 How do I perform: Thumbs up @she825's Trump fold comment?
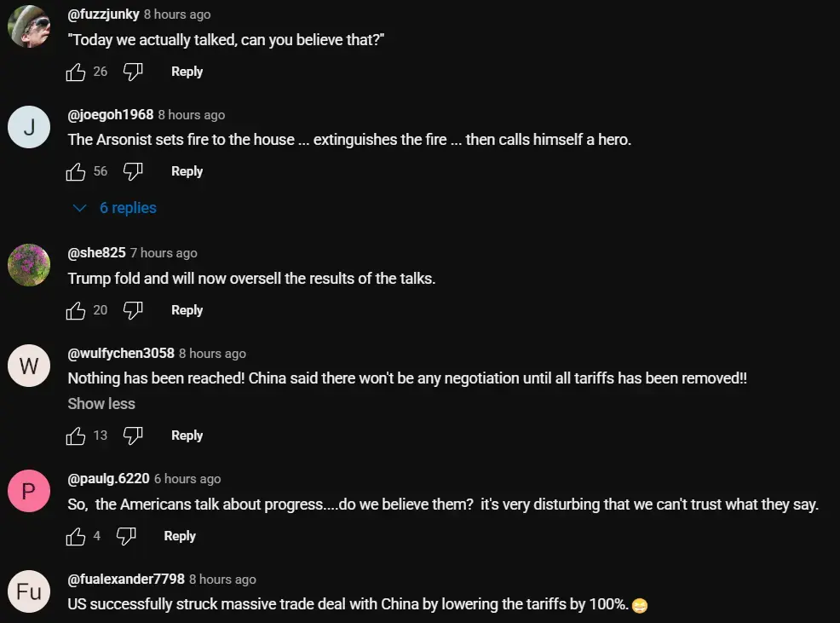pyautogui.click(x=76, y=311)
